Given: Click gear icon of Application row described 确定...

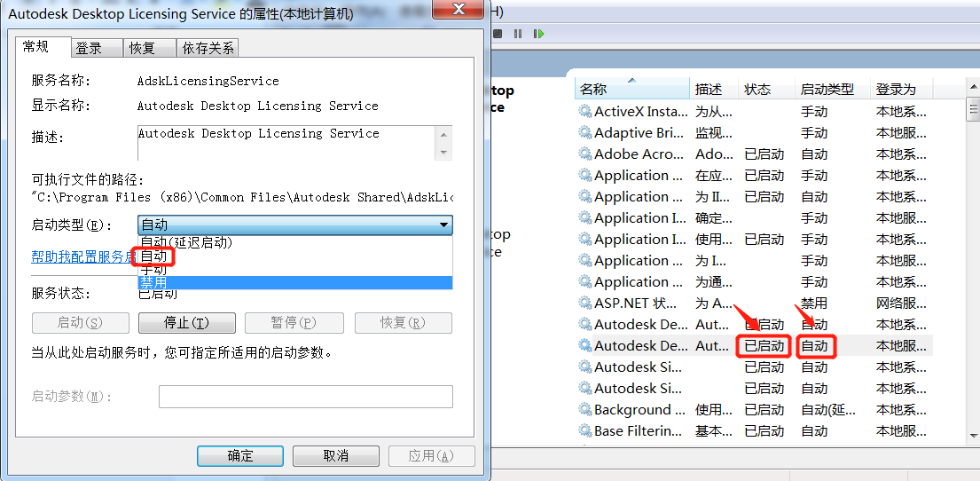Looking at the screenshot, I should tap(585, 217).
